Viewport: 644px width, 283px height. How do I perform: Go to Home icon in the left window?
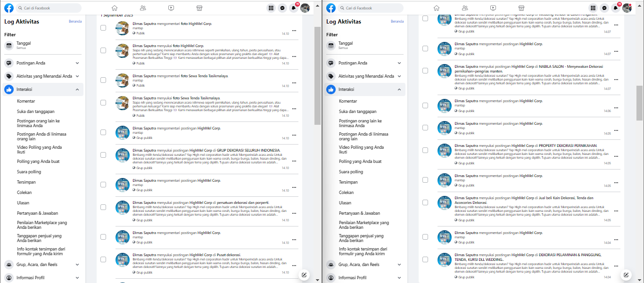115,8
